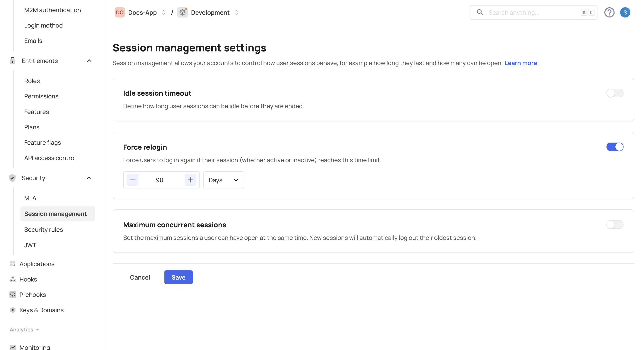The image size is (644, 350).
Task: Enable the Idle session timeout toggle
Action: 615,93
